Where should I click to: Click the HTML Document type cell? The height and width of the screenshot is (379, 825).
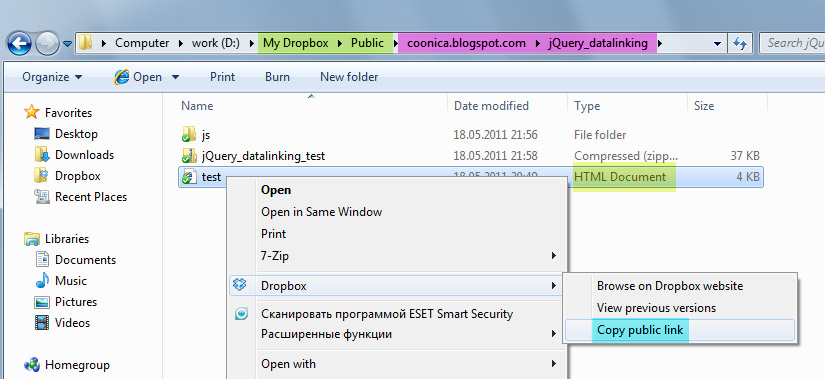[x=620, y=177]
